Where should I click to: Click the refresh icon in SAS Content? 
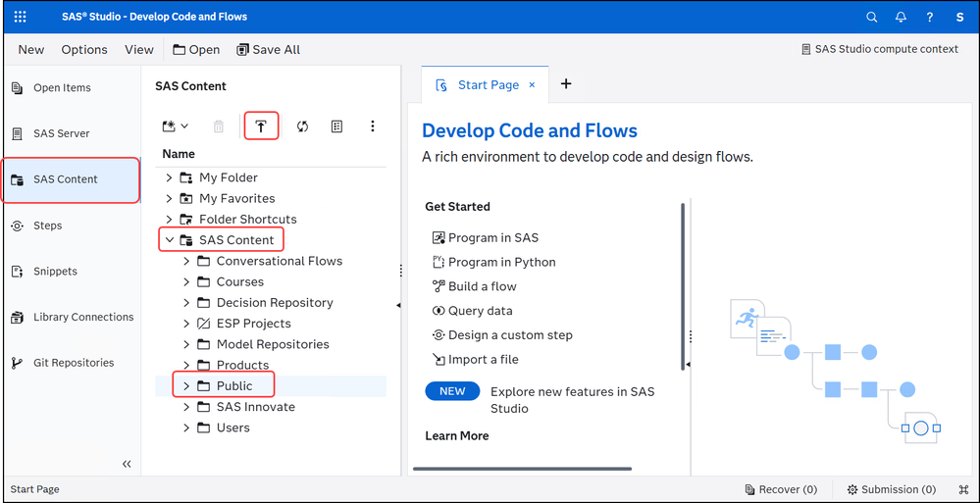pos(302,126)
